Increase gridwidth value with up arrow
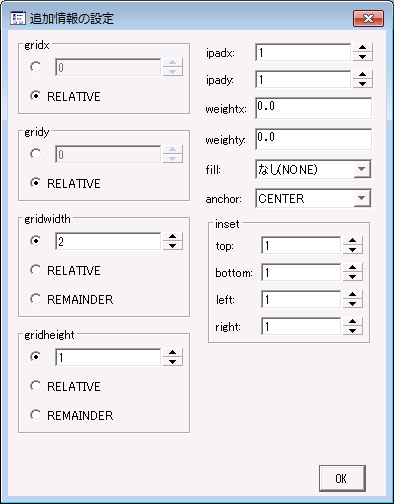Screen dimensions: 394x504 tap(172, 237)
